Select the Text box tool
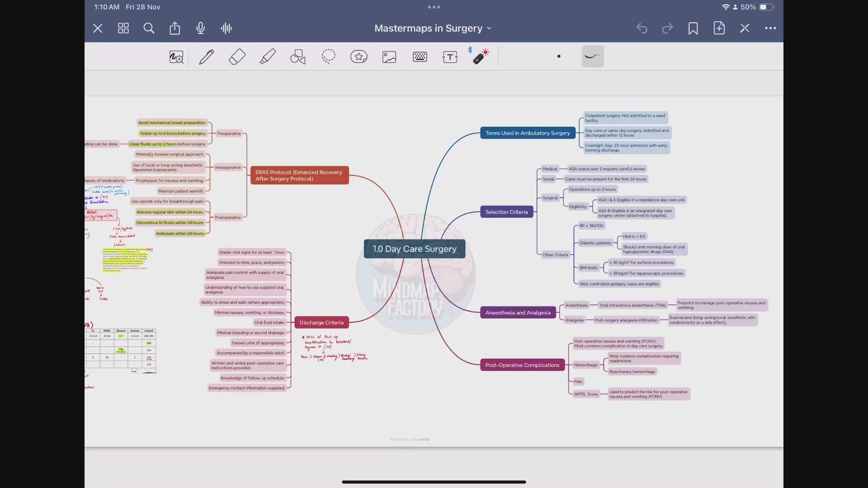 pyautogui.click(x=450, y=57)
